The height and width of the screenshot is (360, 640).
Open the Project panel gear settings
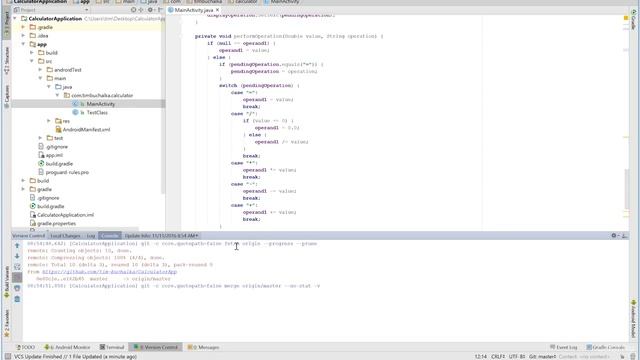point(150,9)
